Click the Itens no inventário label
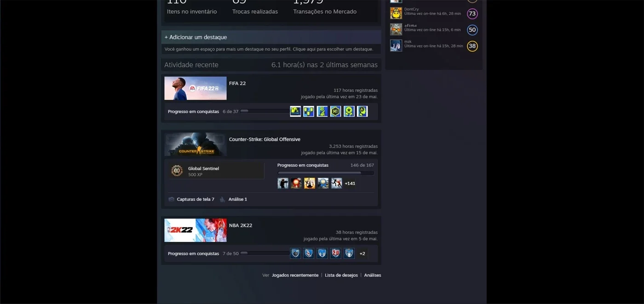The width and height of the screenshot is (644, 304). click(192, 11)
